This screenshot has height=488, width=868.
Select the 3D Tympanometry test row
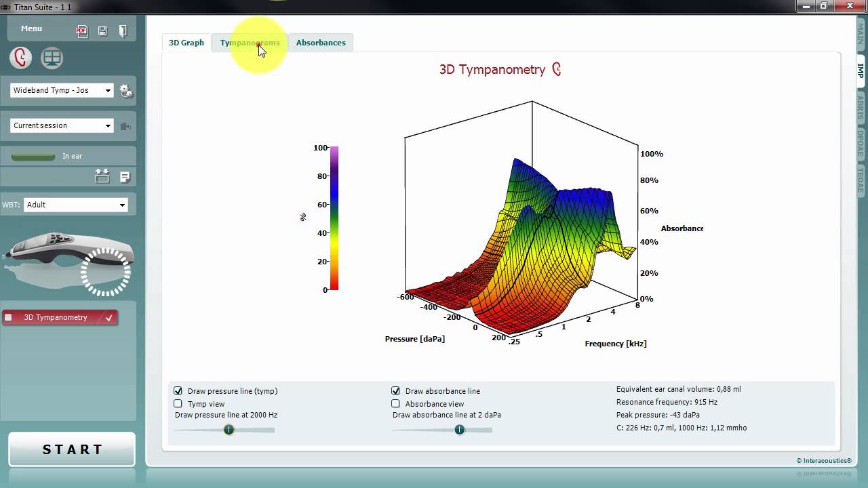(x=60, y=317)
